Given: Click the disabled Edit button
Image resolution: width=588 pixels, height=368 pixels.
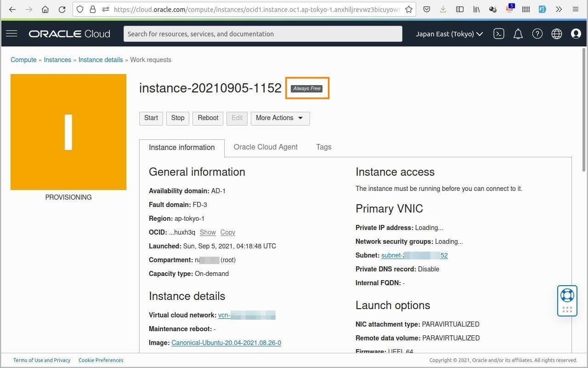Looking at the screenshot, I should coord(237,118).
